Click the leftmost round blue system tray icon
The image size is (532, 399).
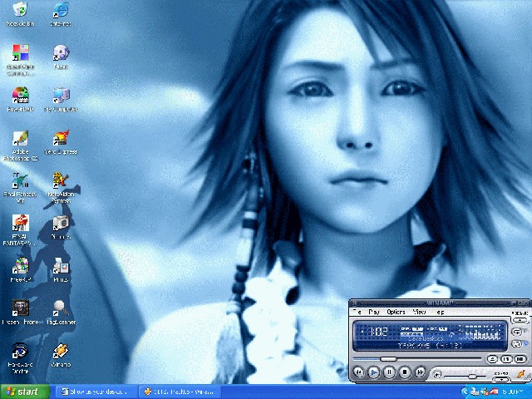pos(465,392)
